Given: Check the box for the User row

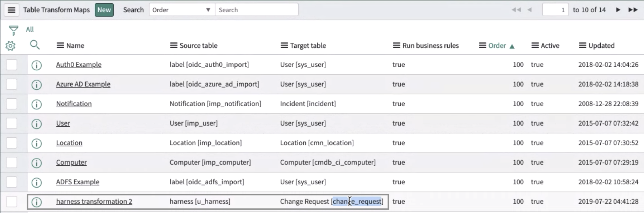Looking at the screenshot, I should 12,124.
